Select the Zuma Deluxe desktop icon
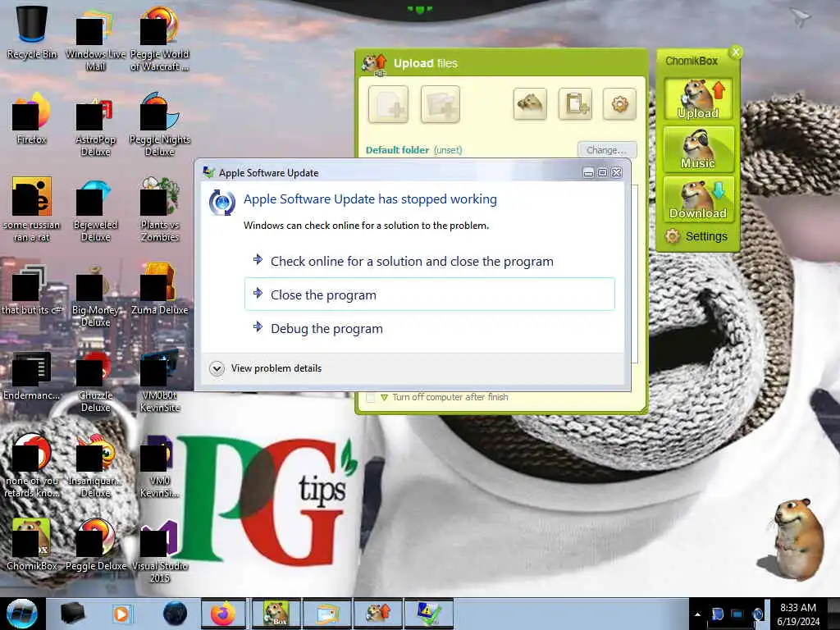This screenshot has height=630, width=840. click(160, 290)
